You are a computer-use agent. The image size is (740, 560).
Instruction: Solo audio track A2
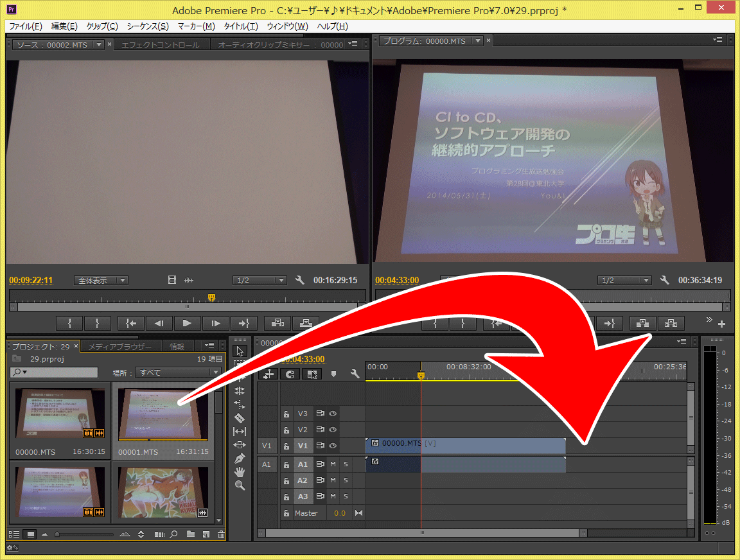(346, 480)
